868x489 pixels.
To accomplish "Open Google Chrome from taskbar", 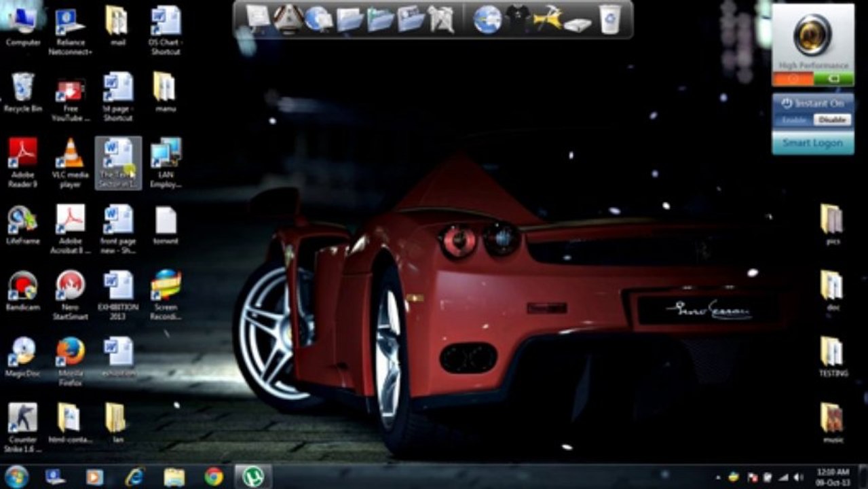I will 214,477.
